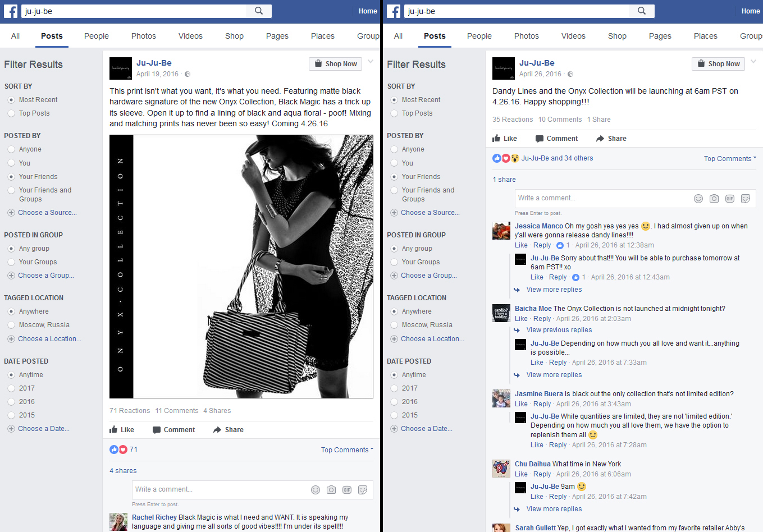Click Comment on April 19 post
763x532 pixels.
pos(174,430)
